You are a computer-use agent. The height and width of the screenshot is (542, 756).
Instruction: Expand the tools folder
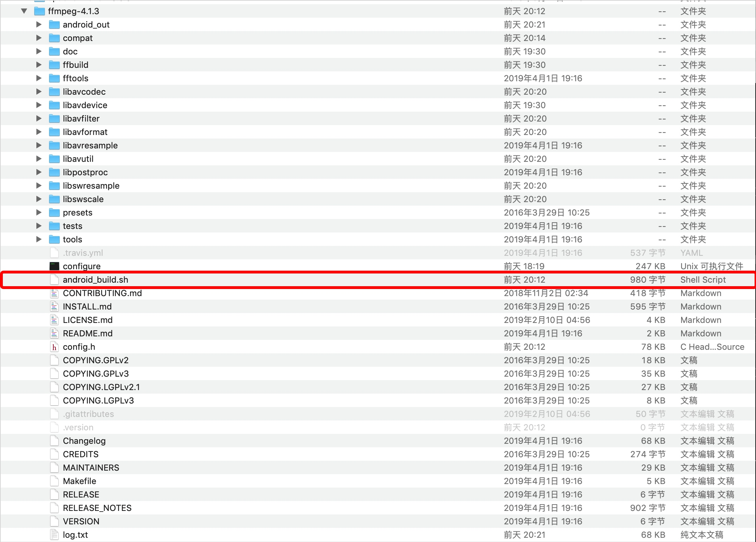tap(39, 239)
